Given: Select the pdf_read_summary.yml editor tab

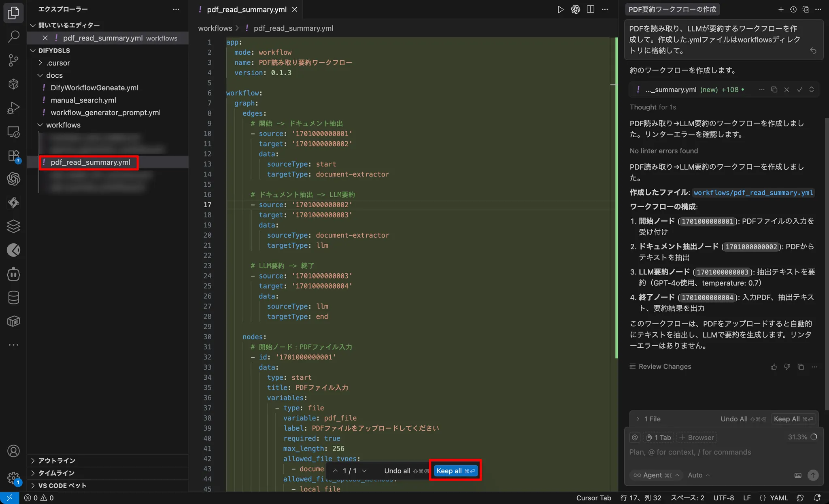Looking at the screenshot, I should [247, 9].
